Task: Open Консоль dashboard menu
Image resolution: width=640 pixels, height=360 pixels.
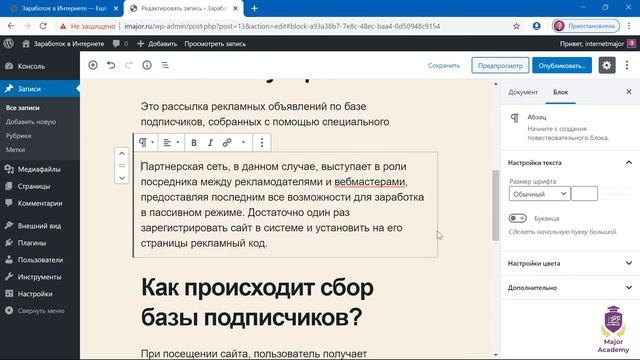Action: [40, 66]
